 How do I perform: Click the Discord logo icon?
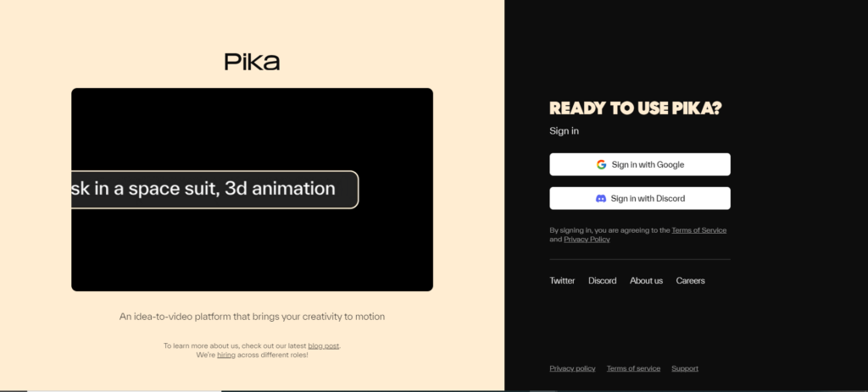click(601, 198)
